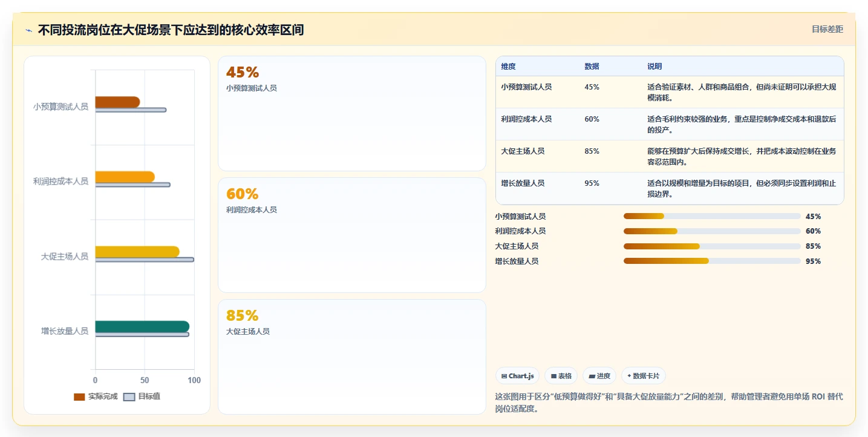This screenshot has height=437, width=868.
Task: Click the 大促主场人员 cell in the table
Action: pyautogui.click(x=523, y=151)
